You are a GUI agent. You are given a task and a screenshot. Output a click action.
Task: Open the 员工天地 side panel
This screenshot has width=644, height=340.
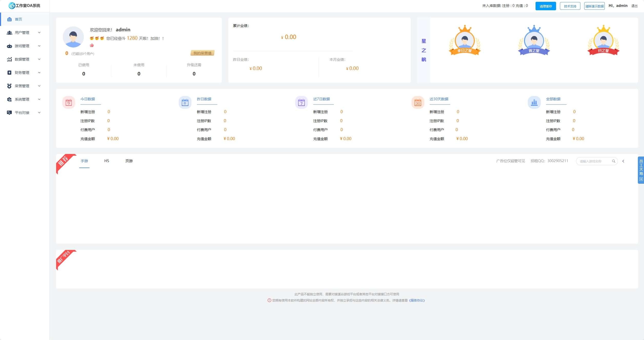pyautogui.click(x=641, y=170)
